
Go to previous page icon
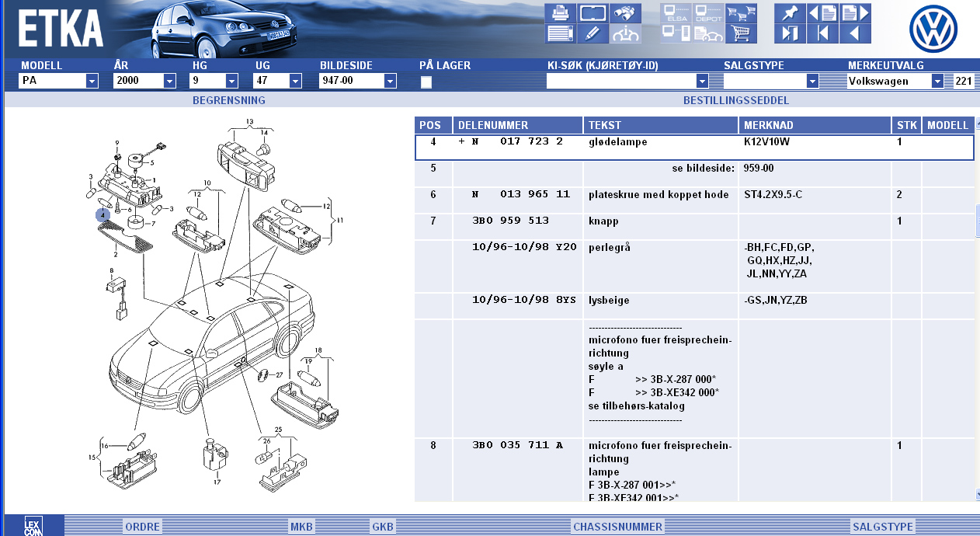tap(822, 13)
